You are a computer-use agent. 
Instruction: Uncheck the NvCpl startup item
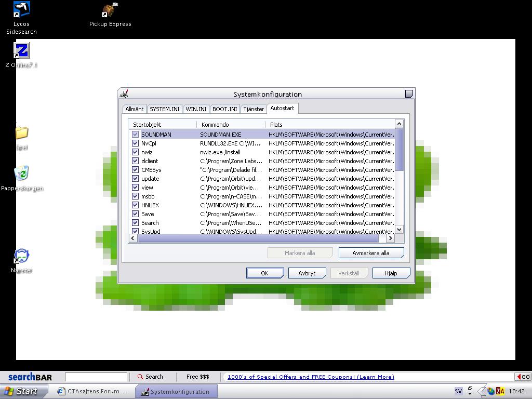136,143
